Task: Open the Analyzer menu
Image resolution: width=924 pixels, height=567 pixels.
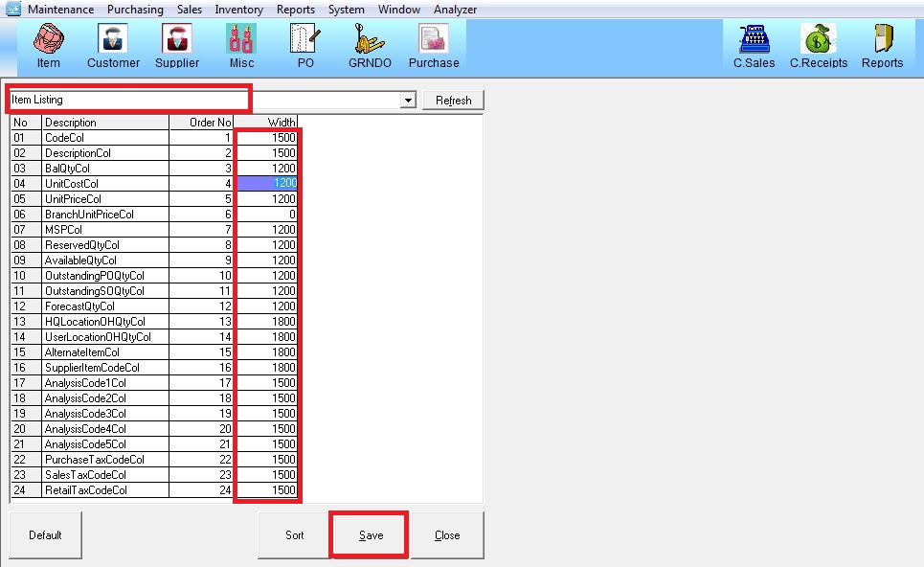Action: tap(455, 10)
